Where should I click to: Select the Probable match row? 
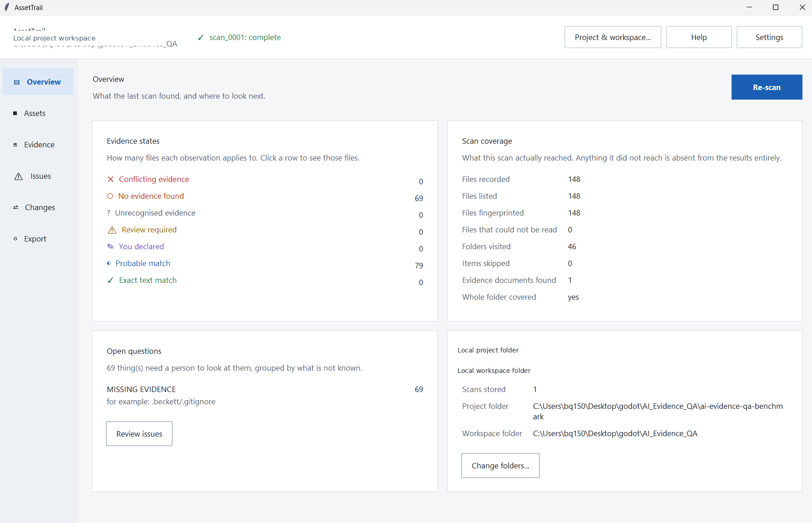(265, 264)
